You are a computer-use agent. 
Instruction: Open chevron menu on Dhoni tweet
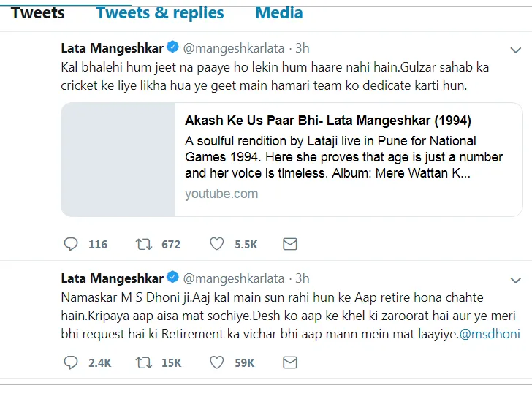516,281
